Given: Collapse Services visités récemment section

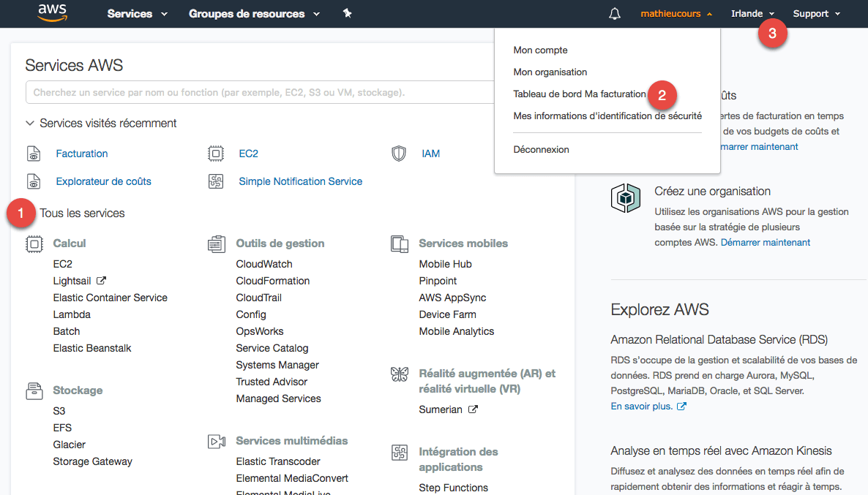Looking at the screenshot, I should 30,124.
